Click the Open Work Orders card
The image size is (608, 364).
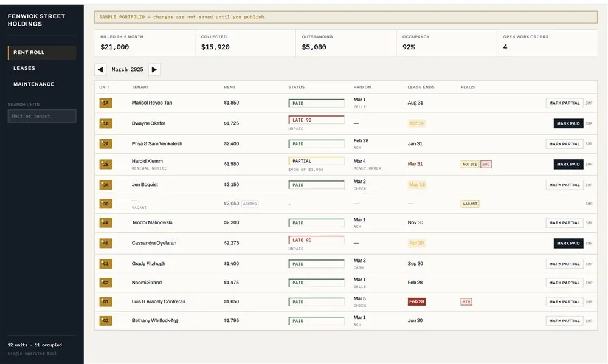(x=547, y=43)
